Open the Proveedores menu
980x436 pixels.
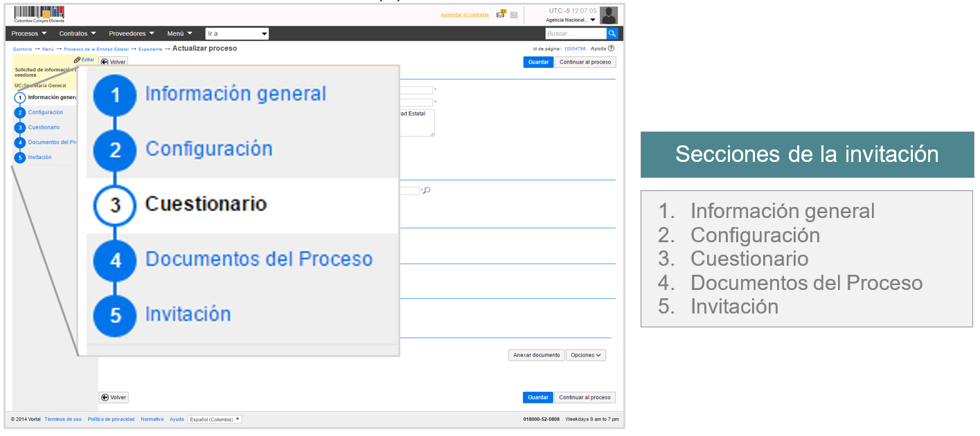tap(131, 33)
